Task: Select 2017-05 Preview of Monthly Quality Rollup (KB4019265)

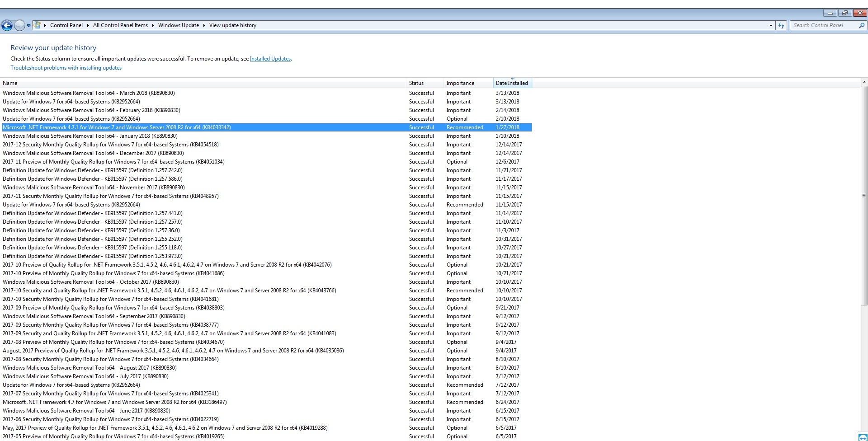Action: coord(267,436)
